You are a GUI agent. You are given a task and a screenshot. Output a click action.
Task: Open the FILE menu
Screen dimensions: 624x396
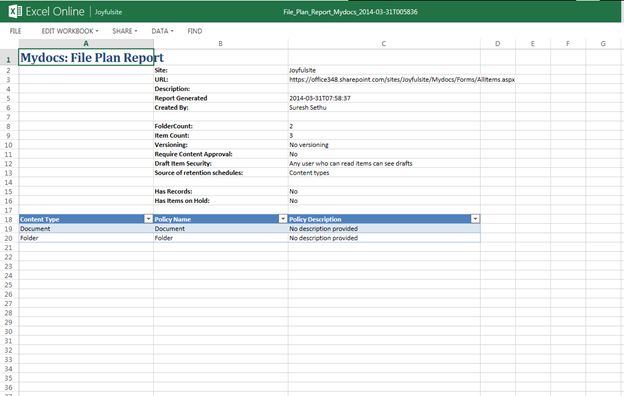point(16,31)
